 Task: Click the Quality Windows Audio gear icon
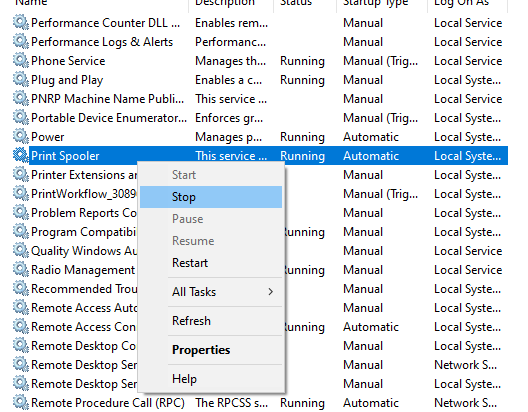point(21,251)
